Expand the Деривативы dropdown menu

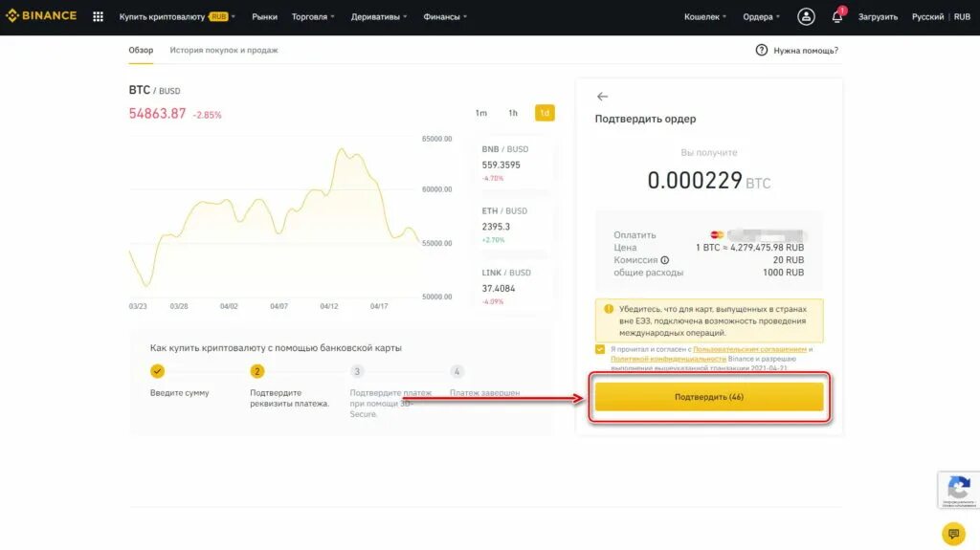379,17
